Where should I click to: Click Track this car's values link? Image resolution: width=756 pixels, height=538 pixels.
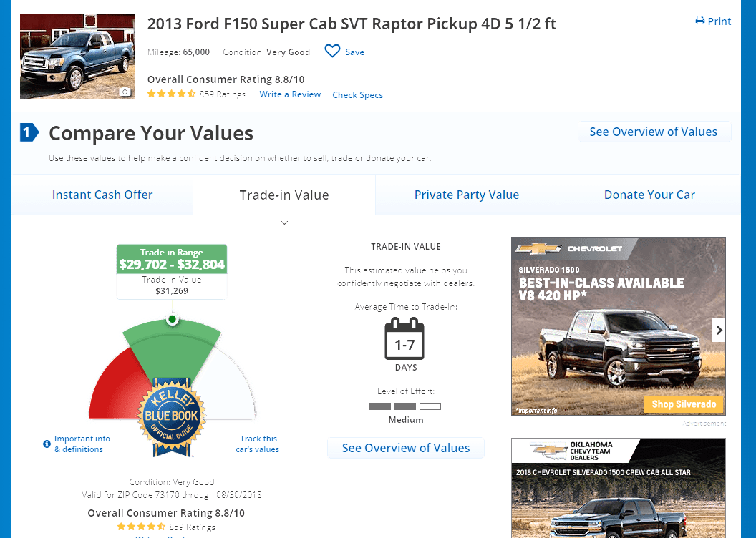pos(258,444)
